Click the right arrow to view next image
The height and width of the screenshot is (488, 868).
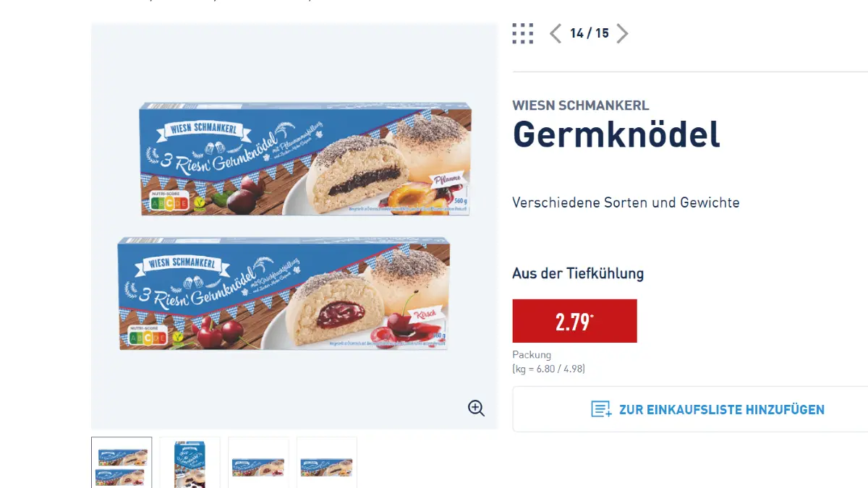(622, 33)
